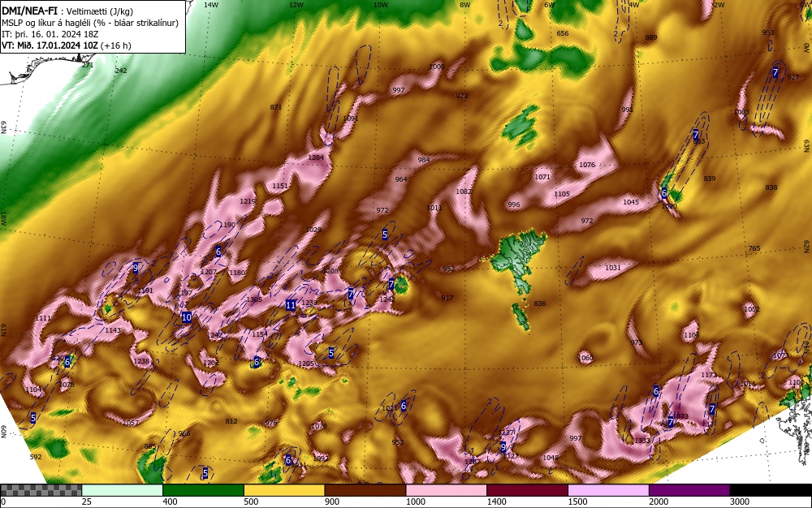Click the map value 1143
This screenshot has height=508, width=812.
coord(113,330)
